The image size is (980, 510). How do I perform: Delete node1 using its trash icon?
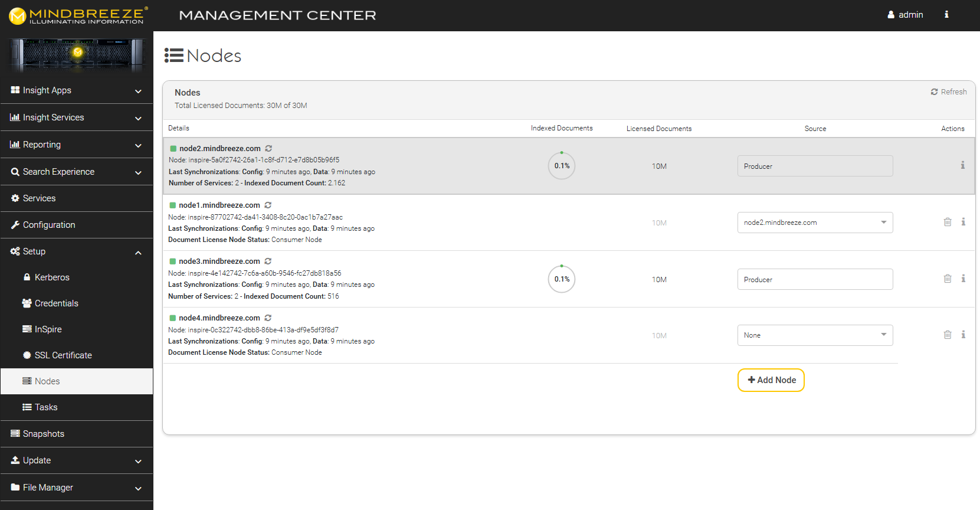tap(948, 222)
